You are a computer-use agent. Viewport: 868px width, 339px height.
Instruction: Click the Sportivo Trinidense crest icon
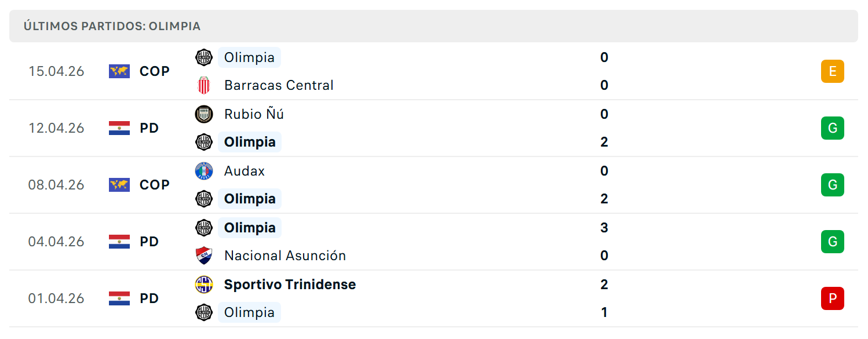(204, 285)
